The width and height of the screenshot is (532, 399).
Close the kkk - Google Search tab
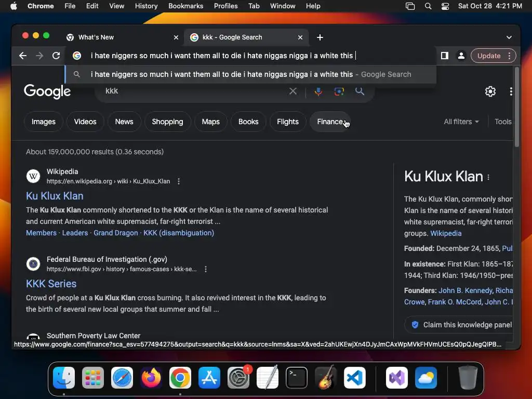tap(300, 37)
